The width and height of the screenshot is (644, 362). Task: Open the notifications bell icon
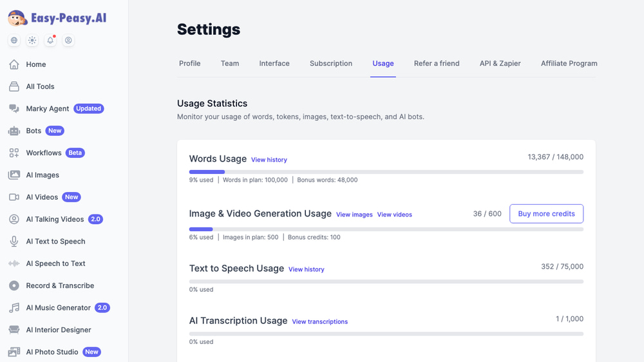coord(50,40)
